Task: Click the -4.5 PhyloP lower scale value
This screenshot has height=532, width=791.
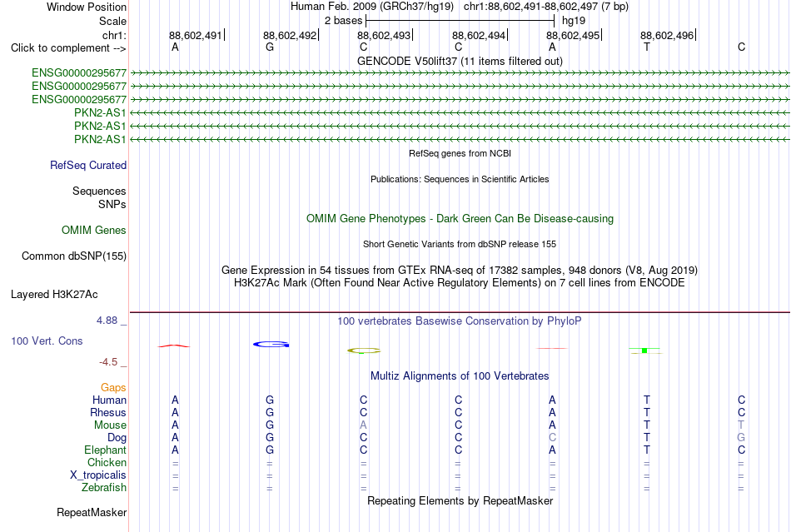Action: pyautogui.click(x=108, y=362)
